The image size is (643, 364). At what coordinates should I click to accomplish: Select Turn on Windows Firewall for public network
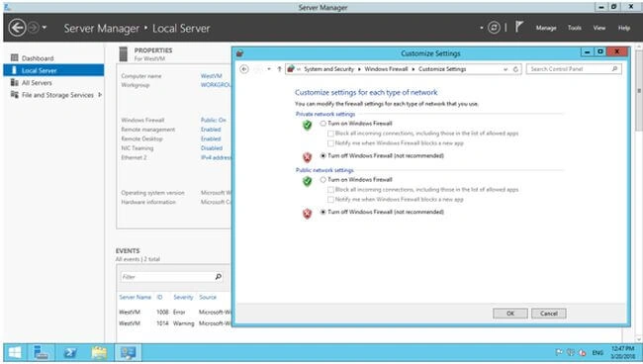point(323,180)
